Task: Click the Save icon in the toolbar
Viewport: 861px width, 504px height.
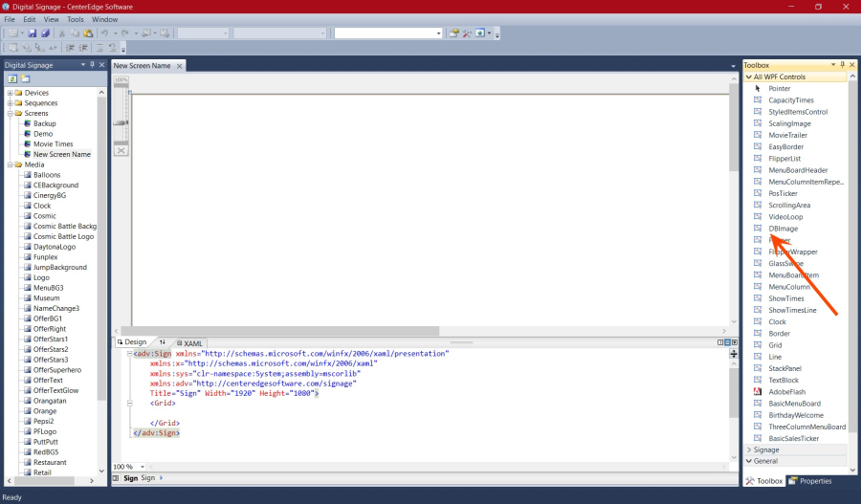Action: 33,33
